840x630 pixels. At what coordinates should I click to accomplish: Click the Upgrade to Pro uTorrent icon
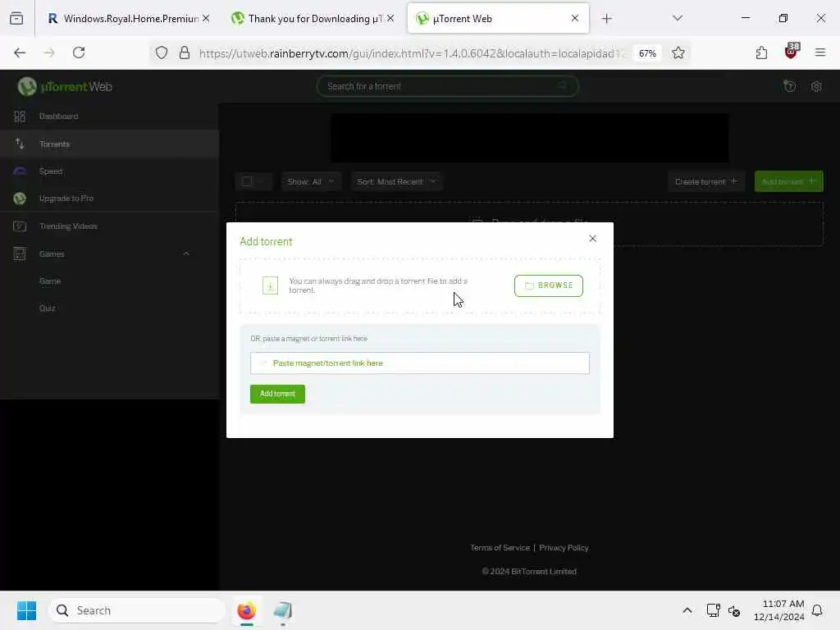[x=20, y=199]
